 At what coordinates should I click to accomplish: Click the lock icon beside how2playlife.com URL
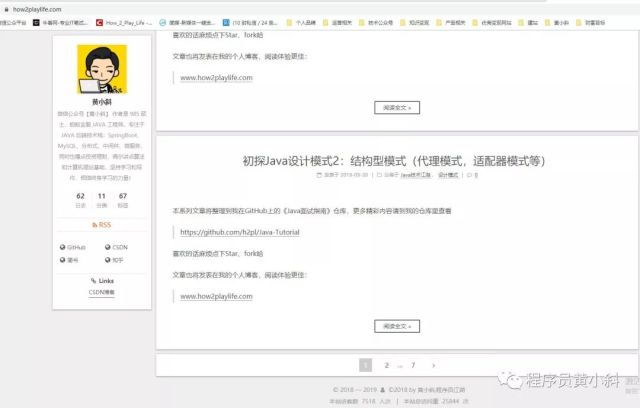6,9
